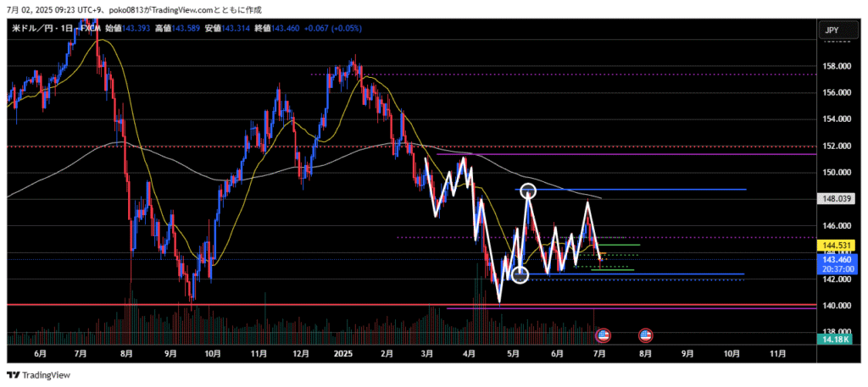The image size is (868, 387).
Task: Click the TradingView logo at bottom left
Action: click(x=39, y=375)
